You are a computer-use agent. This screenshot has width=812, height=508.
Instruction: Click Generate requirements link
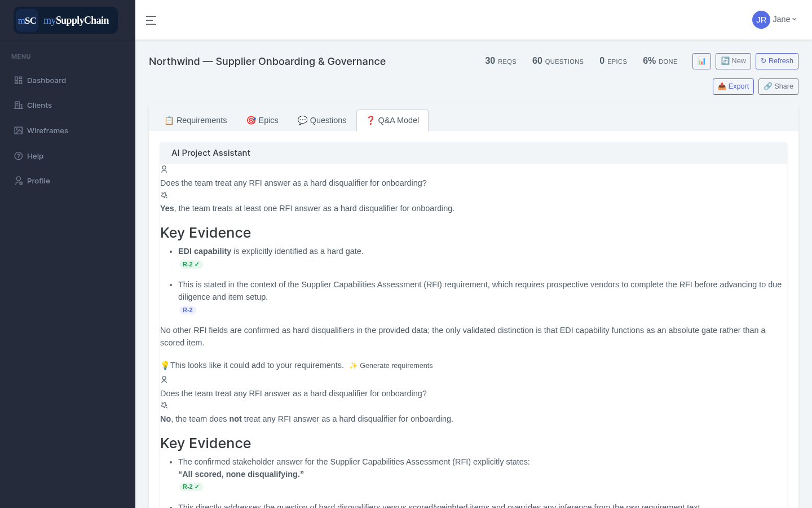click(391, 366)
